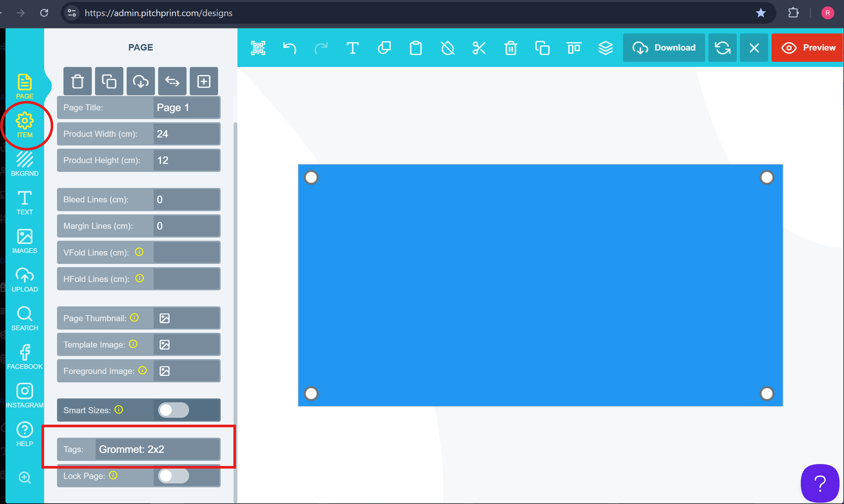Click the scissors cut icon

pyautogui.click(x=479, y=48)
